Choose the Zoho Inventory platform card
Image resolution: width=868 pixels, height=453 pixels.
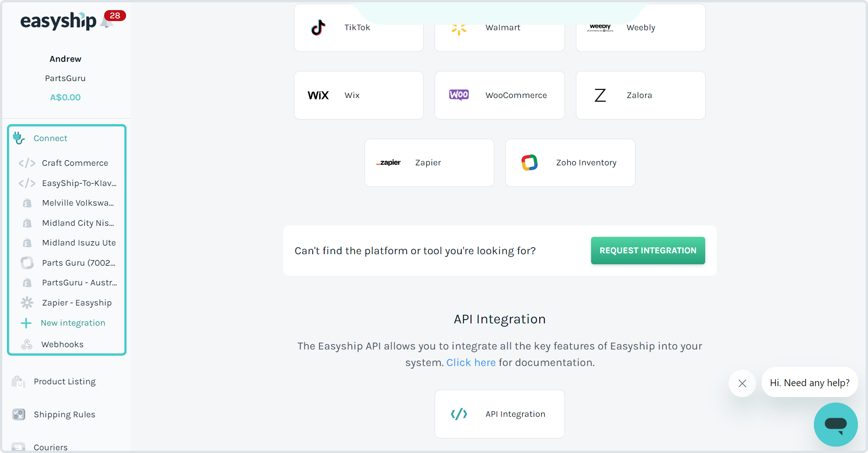(x=570, y=163)
